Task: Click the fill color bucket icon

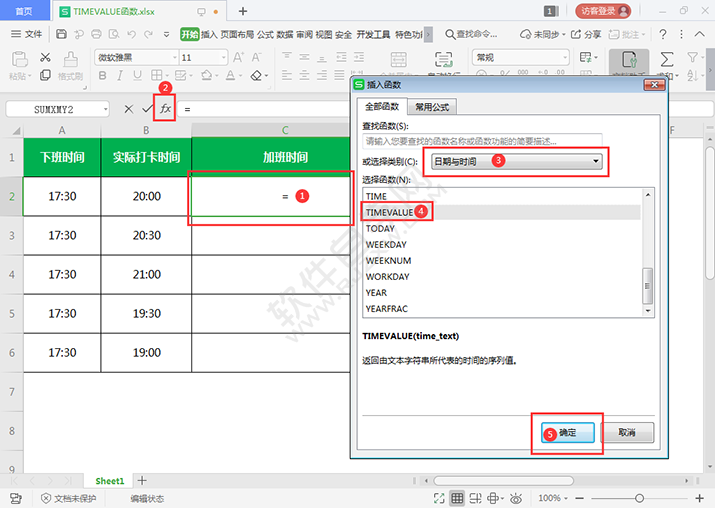Action: pos(207,75)
